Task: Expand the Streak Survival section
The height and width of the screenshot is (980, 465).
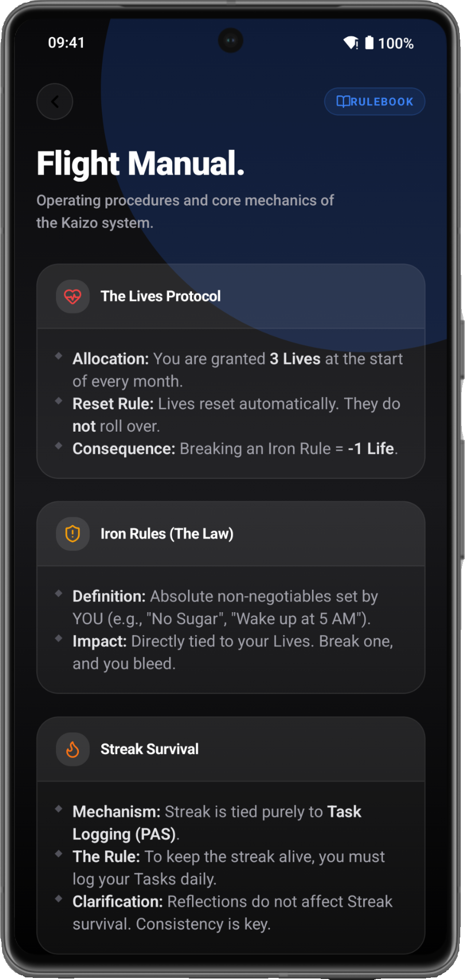Action: point(230,749)
